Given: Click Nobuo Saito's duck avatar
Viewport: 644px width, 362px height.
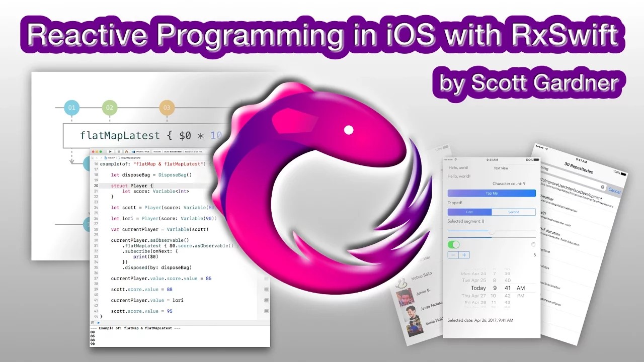Looking at the screenshot, I should [x=401, y=283].
